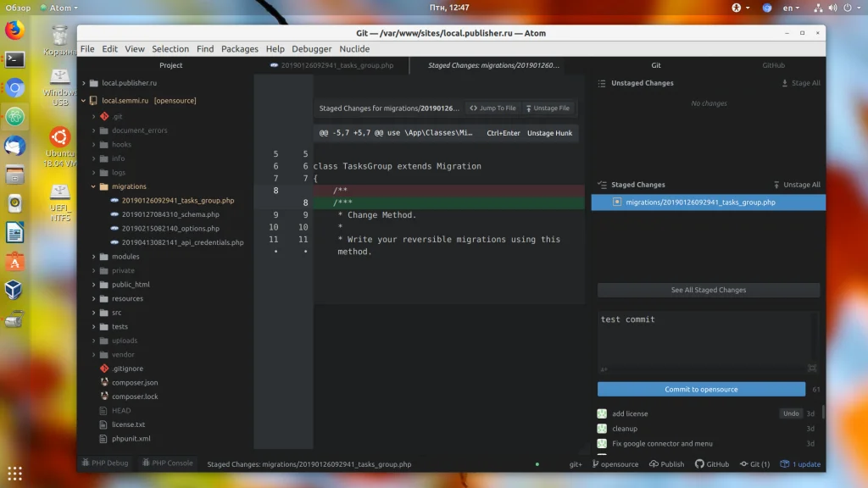
Task: Expand the .git folder
Action: pyautogui.click(x=93, y=116)
